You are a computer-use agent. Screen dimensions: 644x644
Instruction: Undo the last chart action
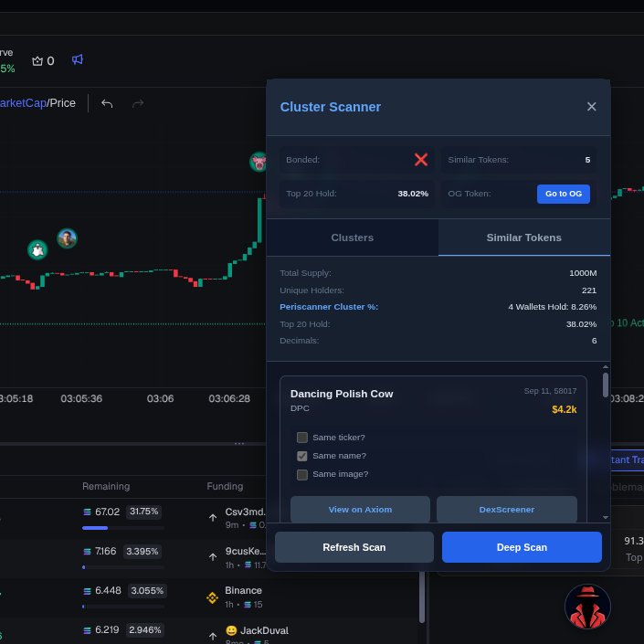click(x=107, y=103)
